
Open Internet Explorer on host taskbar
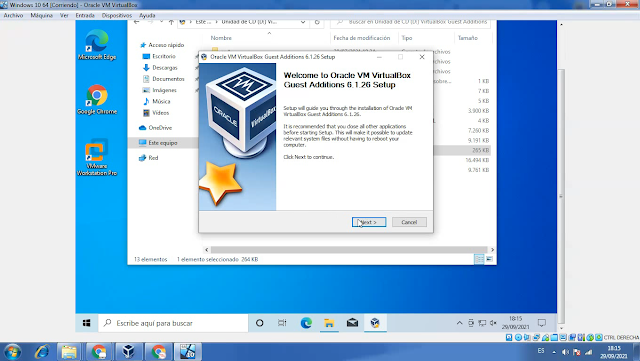(42, 352)
